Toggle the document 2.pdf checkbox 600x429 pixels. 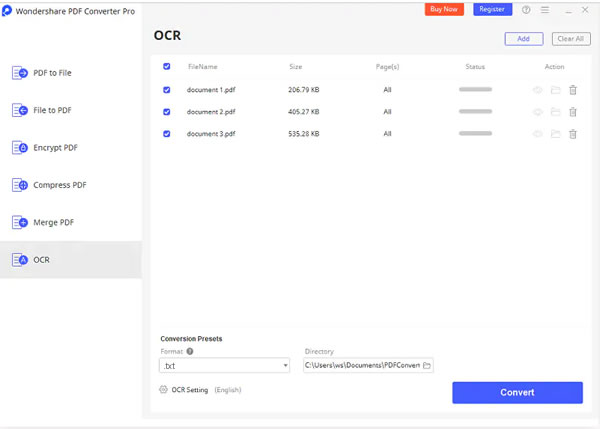tap(167, 112)
